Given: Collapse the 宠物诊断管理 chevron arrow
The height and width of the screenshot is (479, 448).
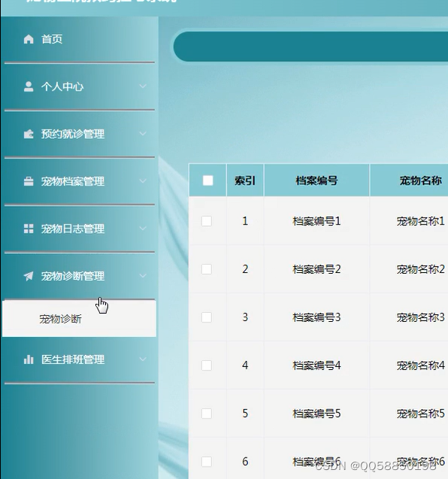Looking at the screenshot, I should click(x=143, y=276).
